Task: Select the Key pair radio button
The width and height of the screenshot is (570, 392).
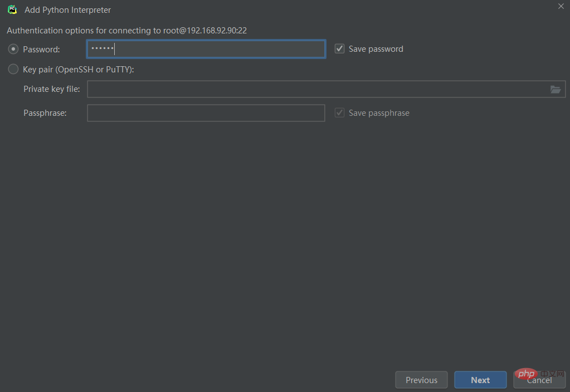Action: (13, 69)
